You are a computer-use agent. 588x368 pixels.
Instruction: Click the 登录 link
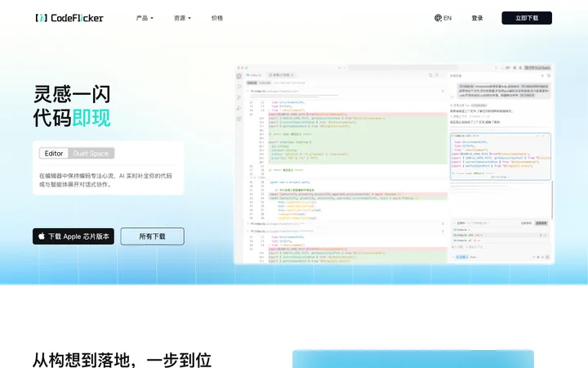(477, 18)
